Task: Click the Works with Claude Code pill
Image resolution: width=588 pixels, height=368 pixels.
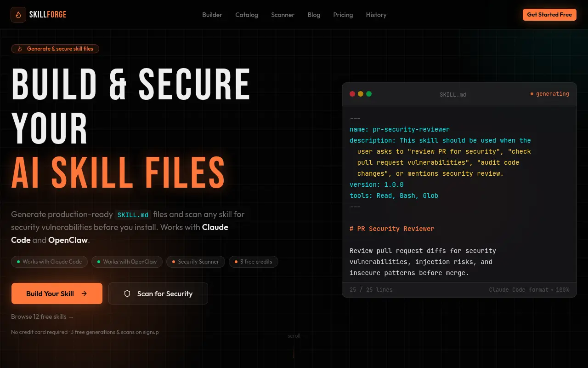Action: pyautogui.click(x=49, y=262)
